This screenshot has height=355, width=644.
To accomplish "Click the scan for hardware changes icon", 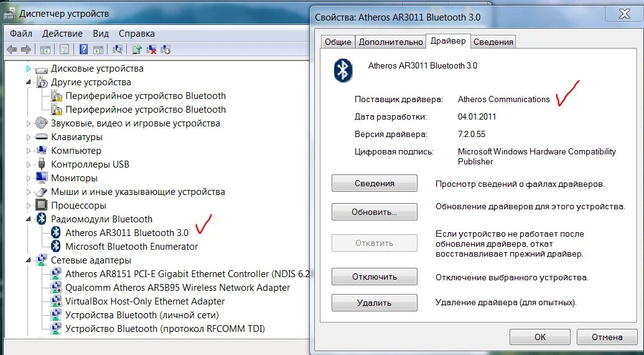I will [118, 50].
